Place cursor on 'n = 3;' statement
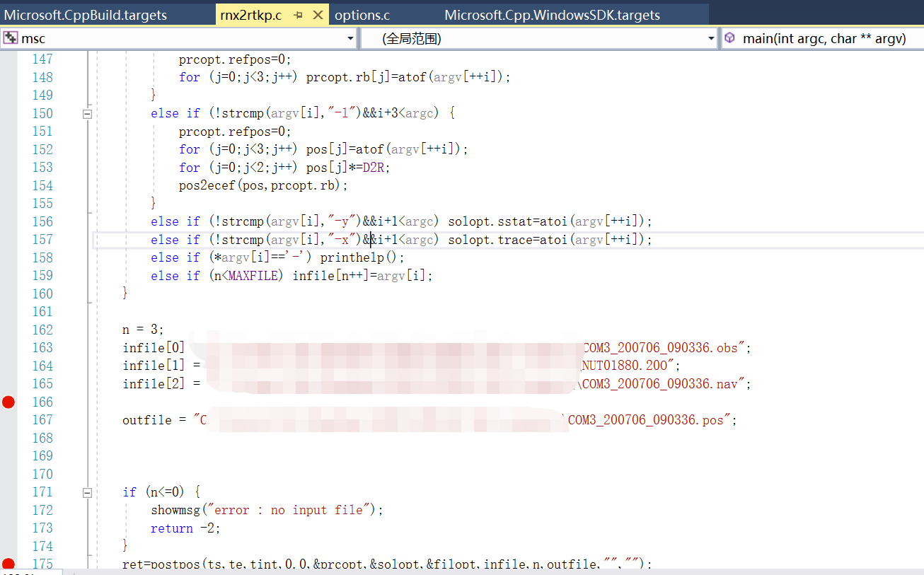The image size is (924, 575). (144, 330)
